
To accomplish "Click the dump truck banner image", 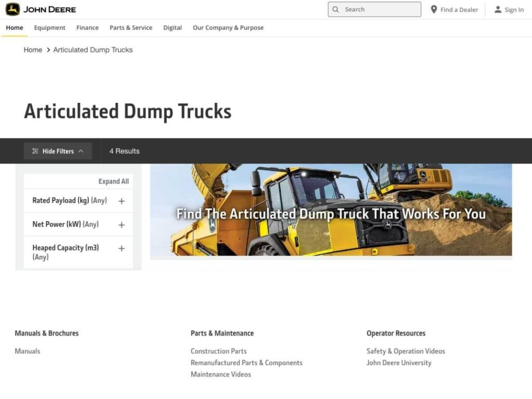I will coord(331,210).
